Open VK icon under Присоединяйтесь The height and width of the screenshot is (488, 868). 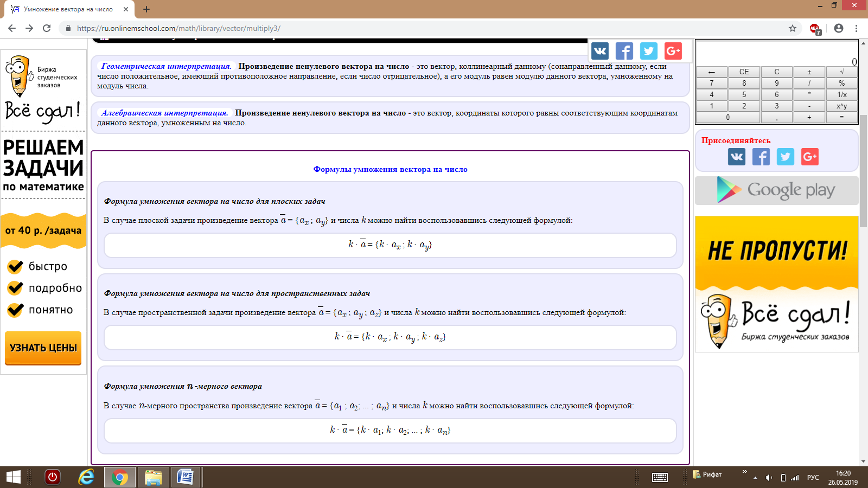click(736, 157)
